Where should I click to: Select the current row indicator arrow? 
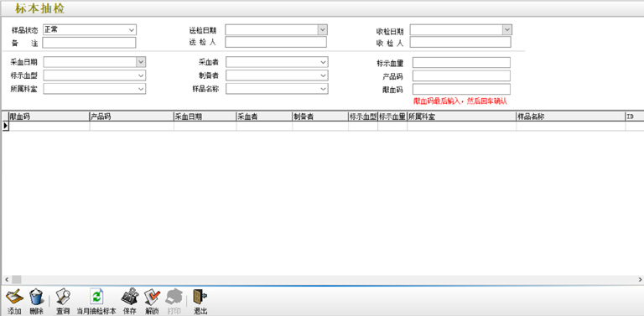click(x=5, y=126)
